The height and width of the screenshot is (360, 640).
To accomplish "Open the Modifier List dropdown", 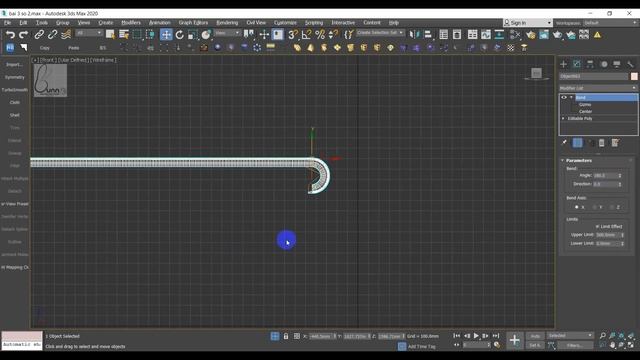I will click(x=598, y=88).
